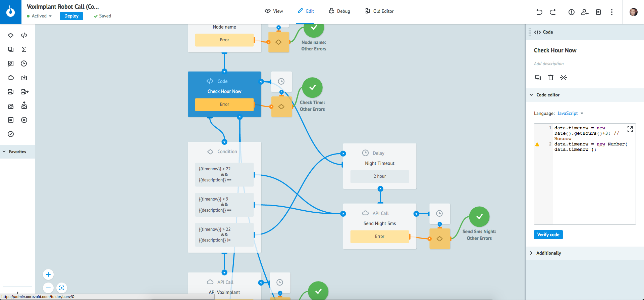Viewport: 644px width, 300px height.
Task: Open the Actived status dropdown
Action: pyautogui.click(x=40, y=16)
